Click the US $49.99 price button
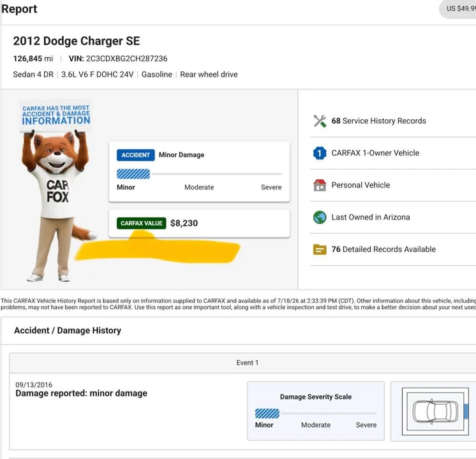Viewport: 476px width, 459px height. (458, 9)
